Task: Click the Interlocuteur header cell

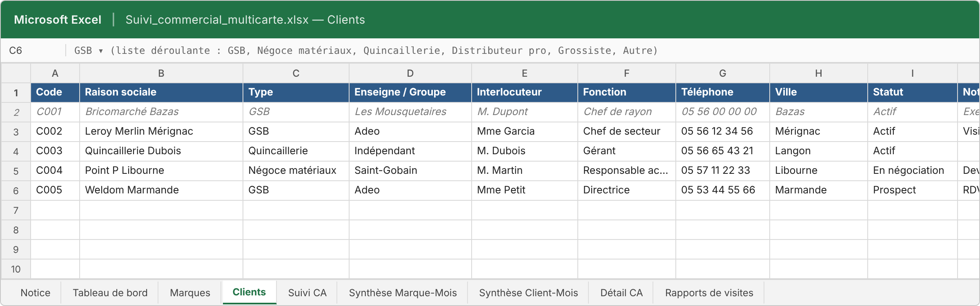Action: tap(525, 92)
